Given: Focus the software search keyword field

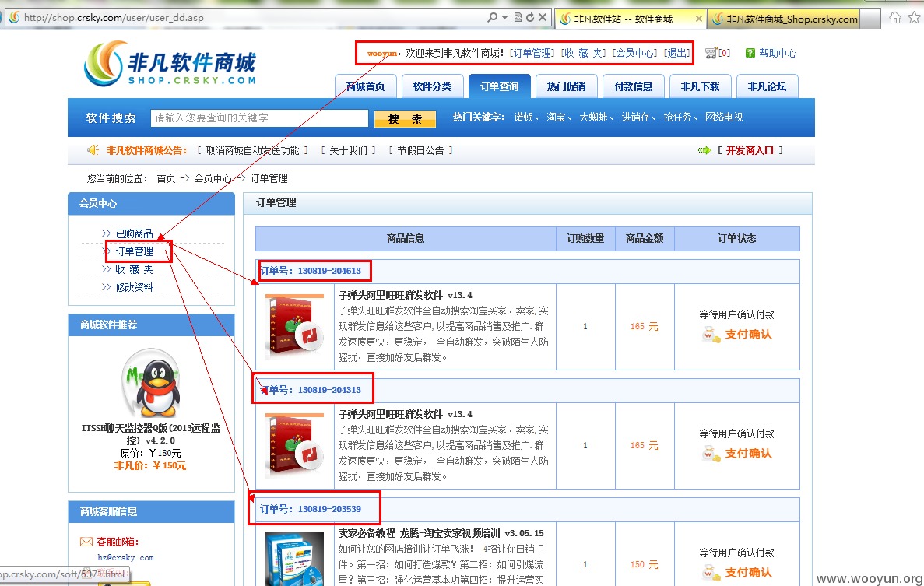Looking at the screenshot, I should click(x=259, y=118).
